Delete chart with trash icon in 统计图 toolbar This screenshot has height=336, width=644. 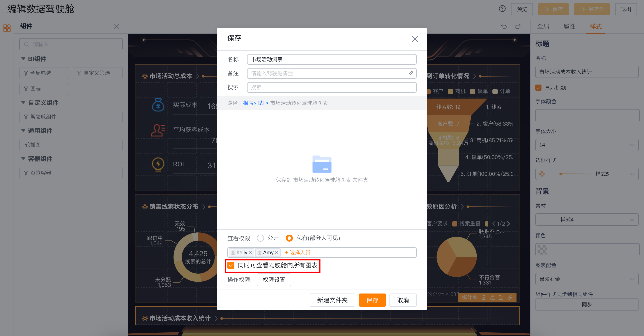[x=483, y=297]
